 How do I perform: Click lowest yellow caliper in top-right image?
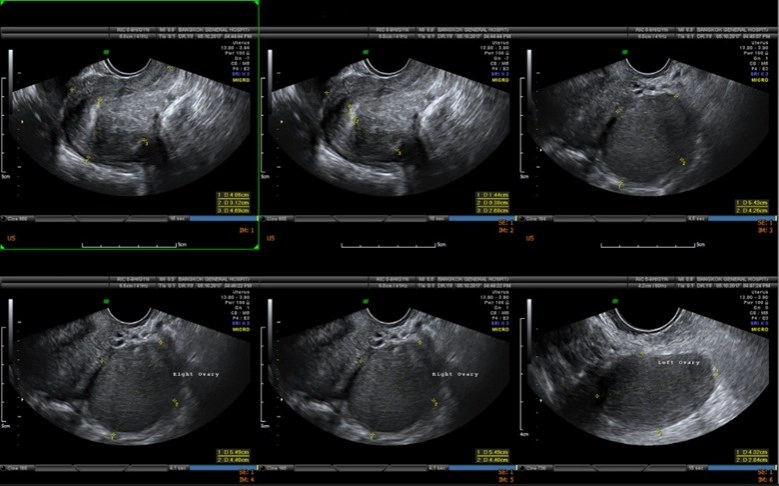pyautogui.click(x=620, y=184)
